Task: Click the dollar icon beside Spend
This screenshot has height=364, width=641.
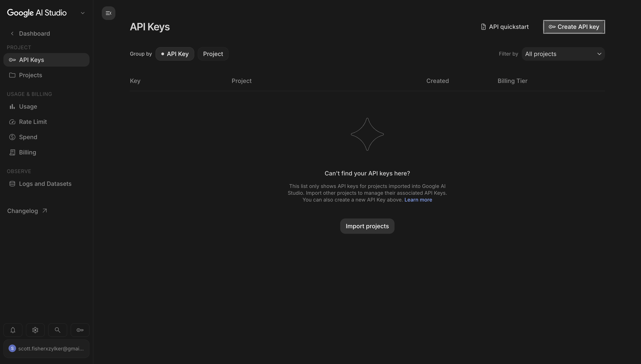Action: point(12,137)
